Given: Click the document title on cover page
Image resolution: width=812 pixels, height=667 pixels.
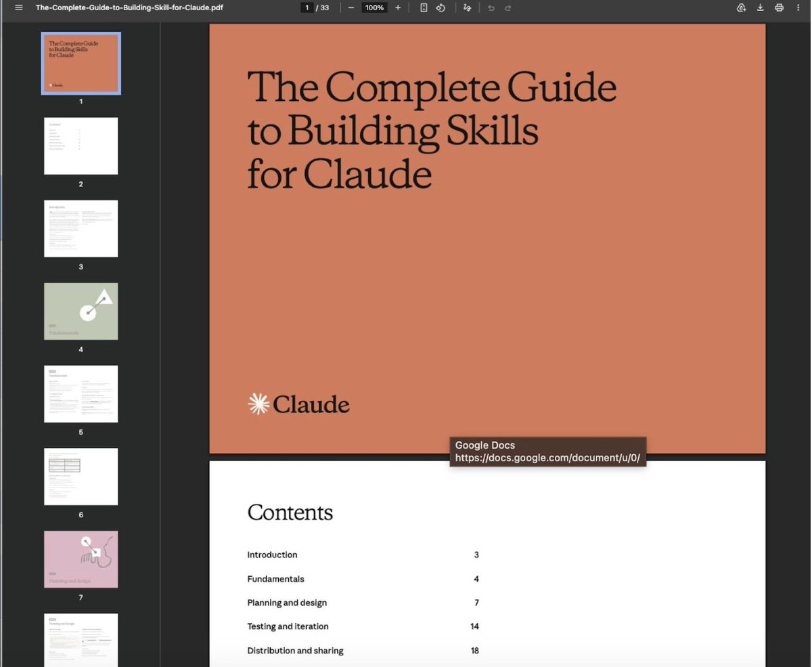Looking at the screenshot, I should click(432, 129).
